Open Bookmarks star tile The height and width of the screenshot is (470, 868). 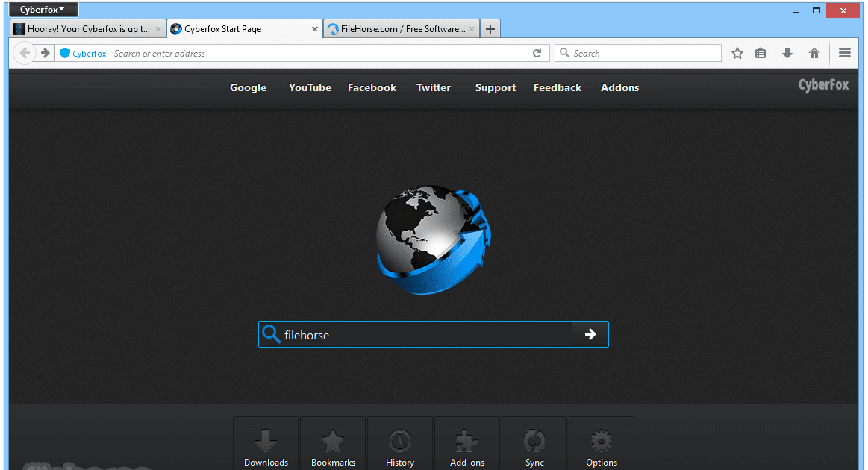333,444
